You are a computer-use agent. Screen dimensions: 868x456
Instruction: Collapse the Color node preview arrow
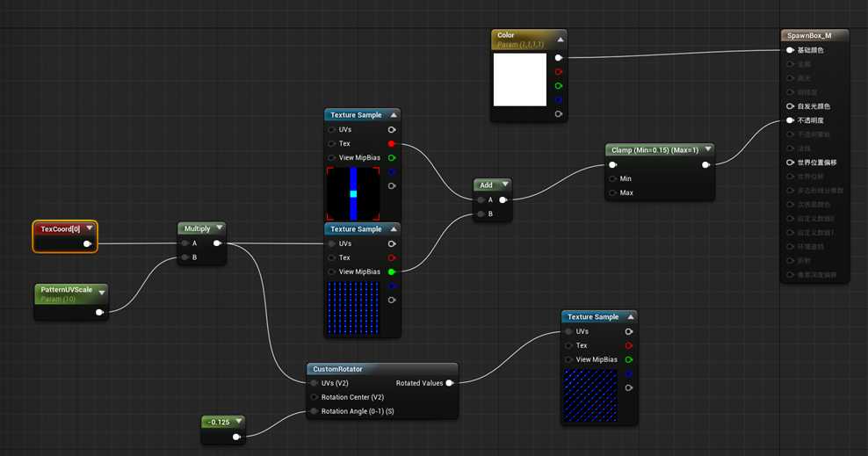[561, 40]
